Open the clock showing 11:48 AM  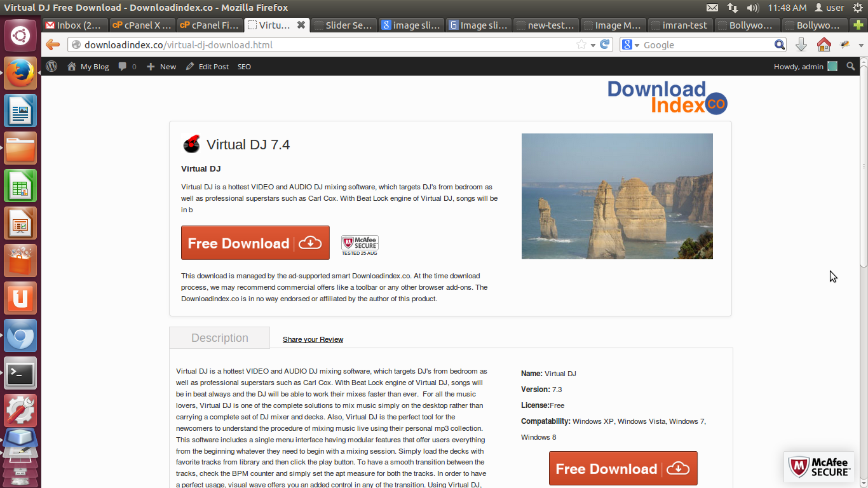coord(787,8)
